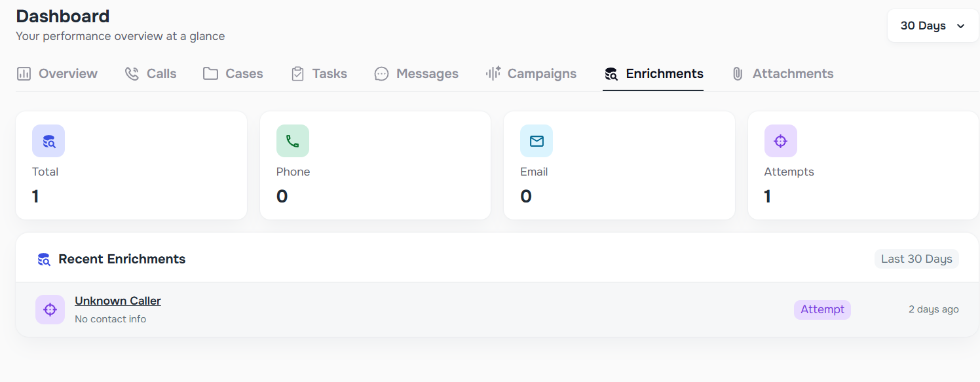Switch to the Tasks tab

[318, 73]
